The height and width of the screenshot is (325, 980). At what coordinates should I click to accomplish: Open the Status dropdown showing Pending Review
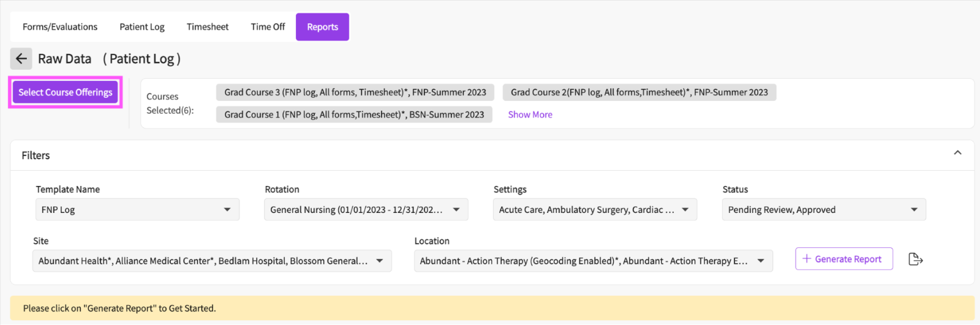823,210
